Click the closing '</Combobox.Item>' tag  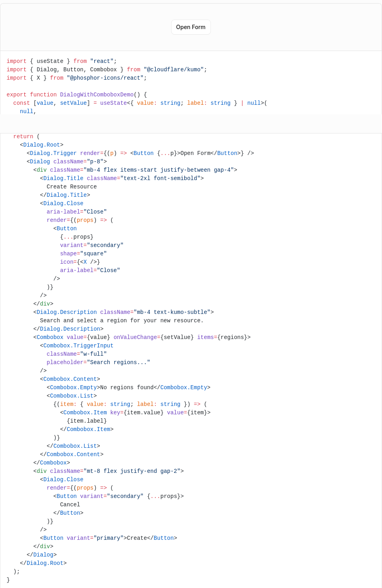[x=87, y=429]
